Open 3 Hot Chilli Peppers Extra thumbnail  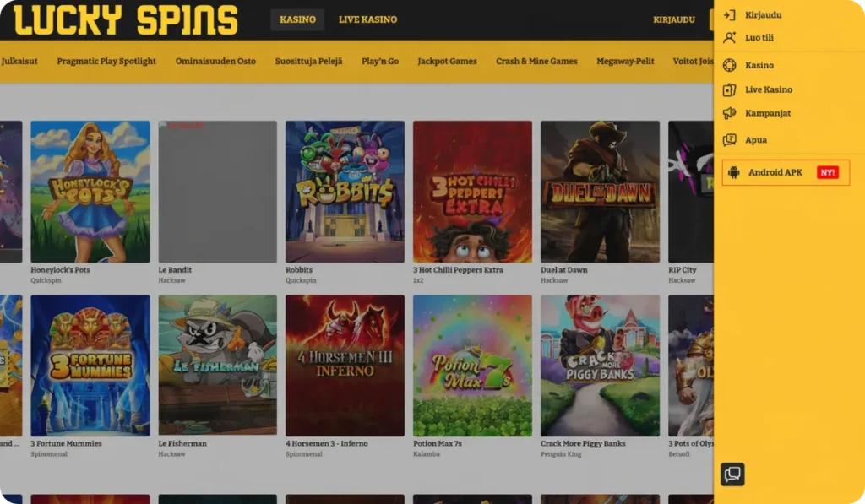pyautogui.click(x=472, y=192)
